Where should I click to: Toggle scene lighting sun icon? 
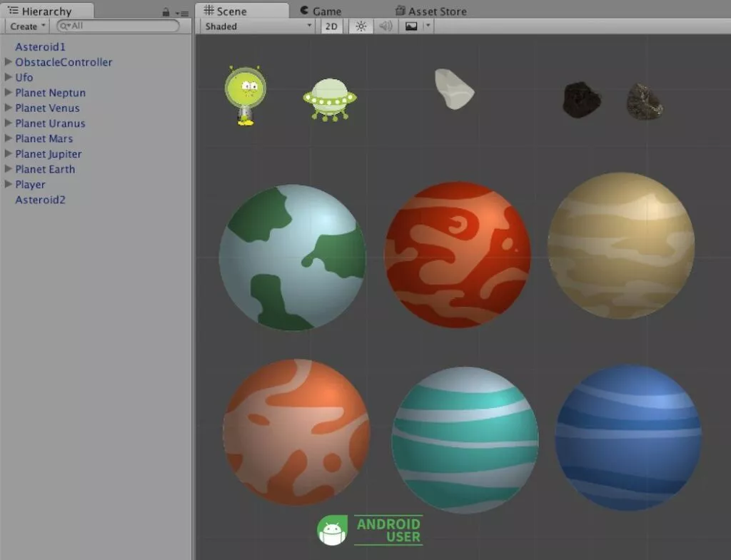361,26
